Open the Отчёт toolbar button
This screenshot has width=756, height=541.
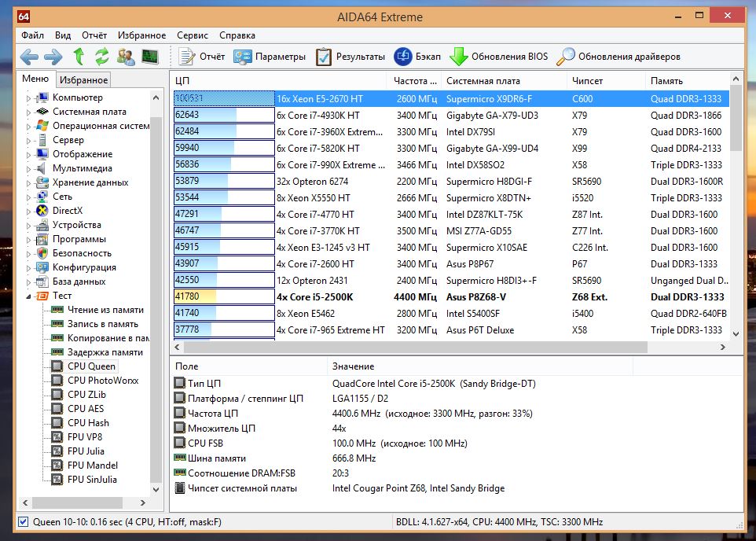click(201, 57)
